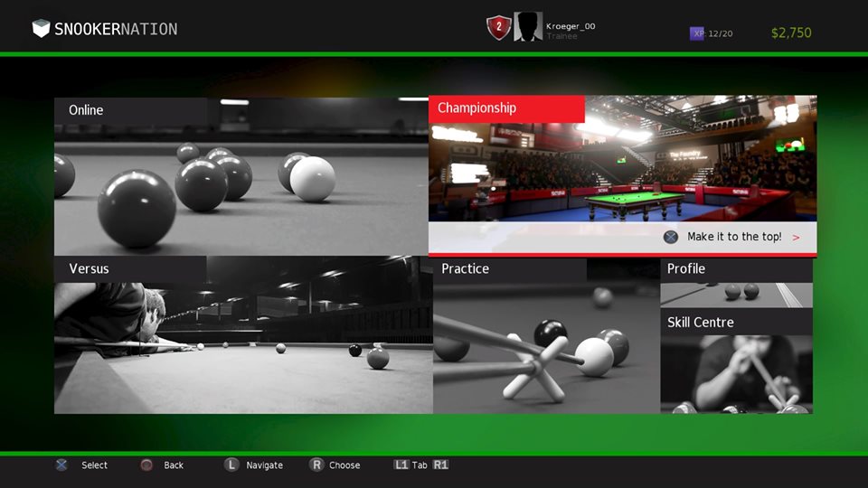Open the player avatar silhouette
The width and height of the screenshot is (868, 488).
pyautogui.click(x=528, y=27)
